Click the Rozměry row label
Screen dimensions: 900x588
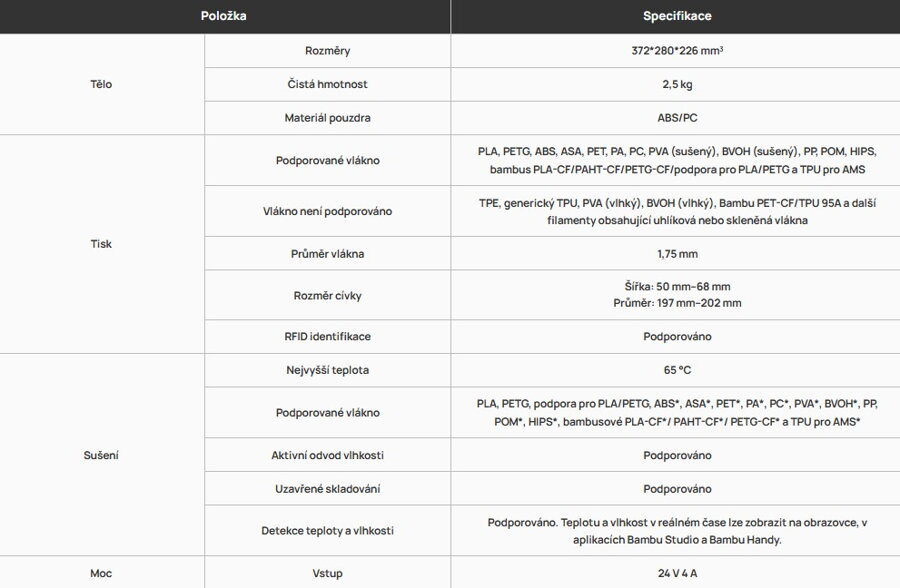327,50
